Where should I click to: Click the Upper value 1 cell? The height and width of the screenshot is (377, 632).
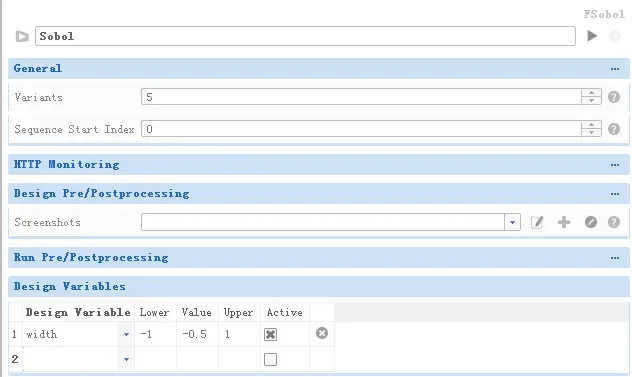coord(239,334)
